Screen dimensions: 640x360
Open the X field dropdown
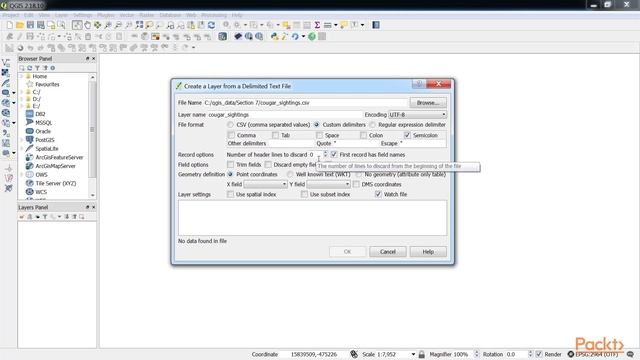tap(266, 184)
